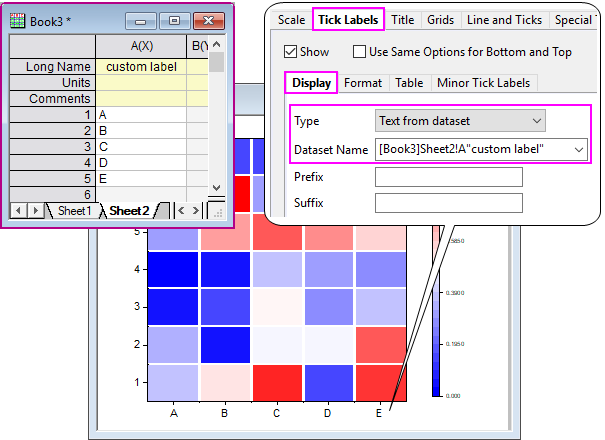Click the Prefix text field

pos(448,177)
